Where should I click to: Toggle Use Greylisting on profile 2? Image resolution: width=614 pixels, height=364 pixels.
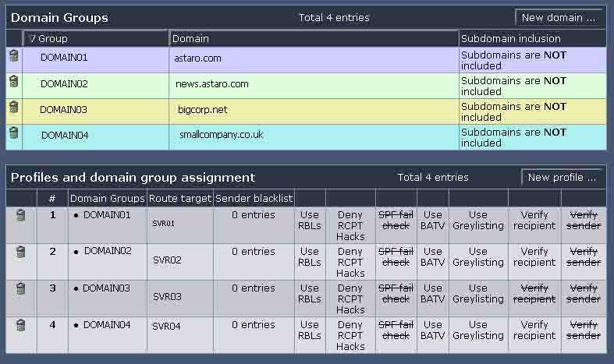477,257
